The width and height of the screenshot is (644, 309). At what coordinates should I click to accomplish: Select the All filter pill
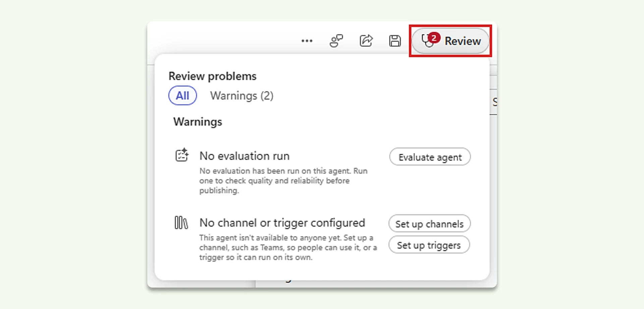(x=182, y=96)
